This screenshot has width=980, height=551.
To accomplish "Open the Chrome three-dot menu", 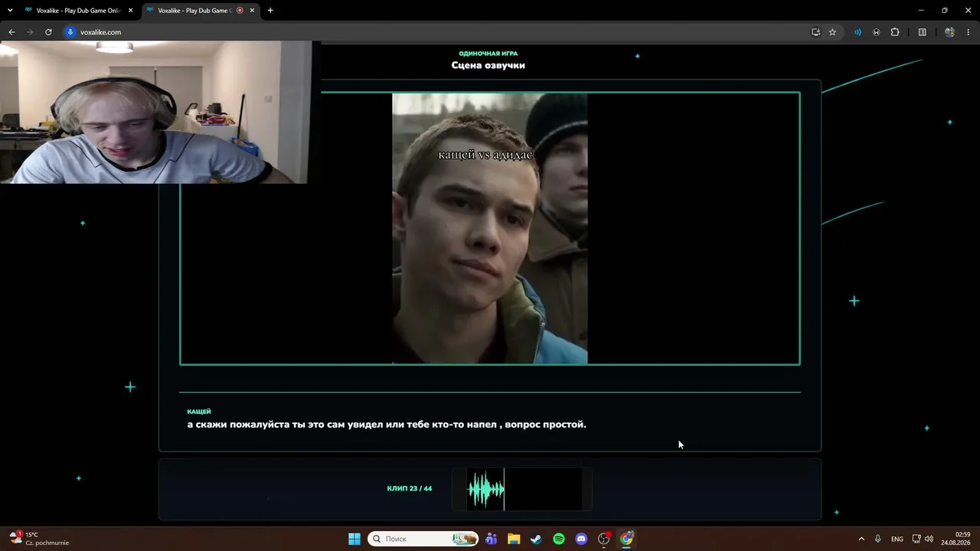I will pyautogui.click(x=969, y=32).
